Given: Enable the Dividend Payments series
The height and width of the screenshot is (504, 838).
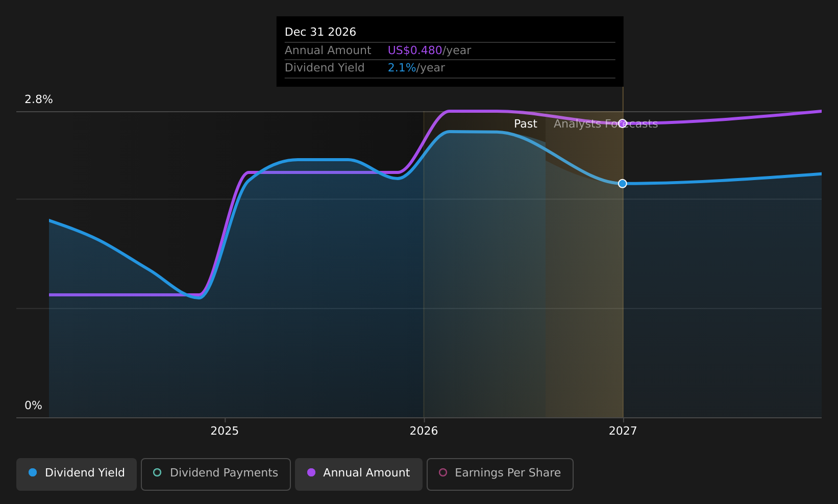Looking at the screenshot, I should (216, 474).
